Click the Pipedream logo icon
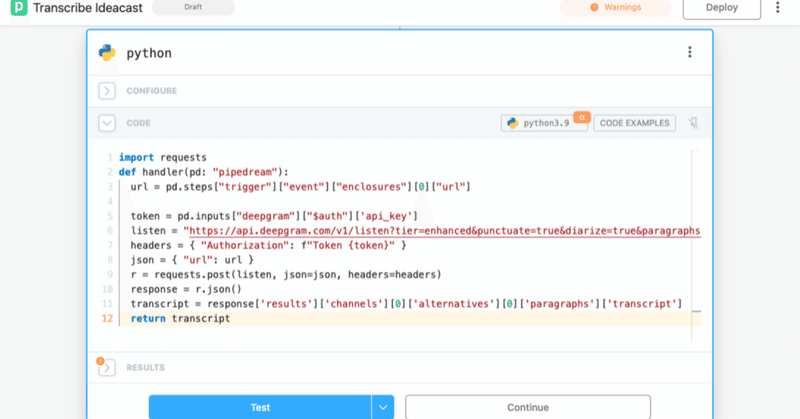Viewport: 800px width, 419px height. point(19,7)
